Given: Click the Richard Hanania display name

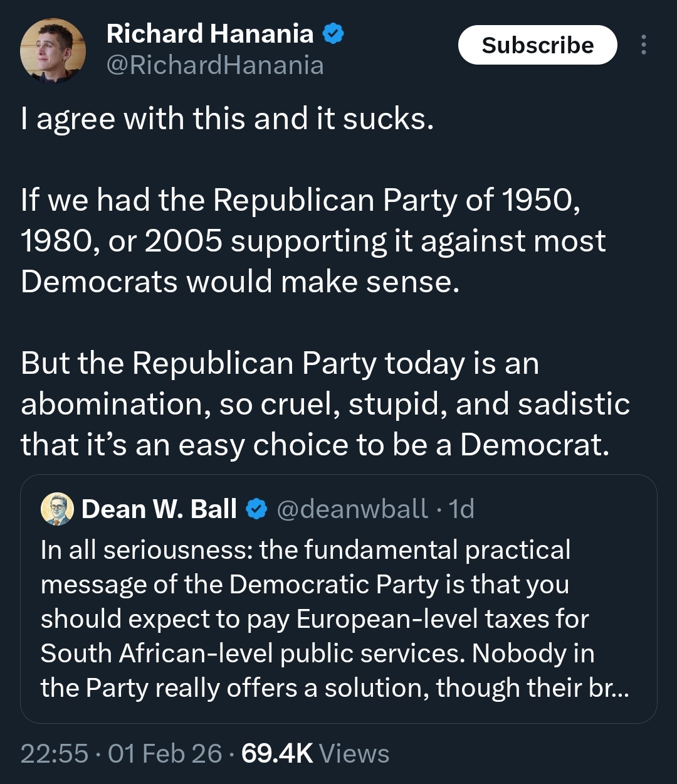Looking at the screenshot, I should (x=210, y=34).
